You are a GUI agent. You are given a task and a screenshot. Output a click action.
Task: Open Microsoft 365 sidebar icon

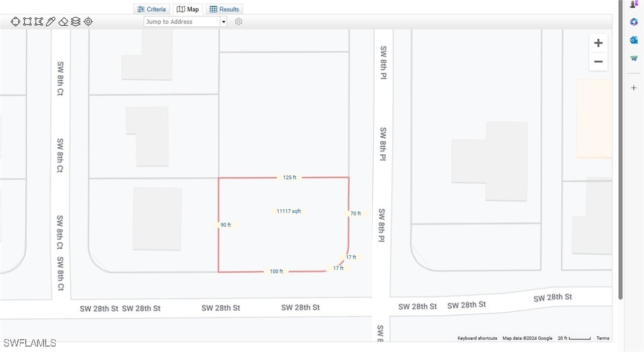(x=634, y=22)
